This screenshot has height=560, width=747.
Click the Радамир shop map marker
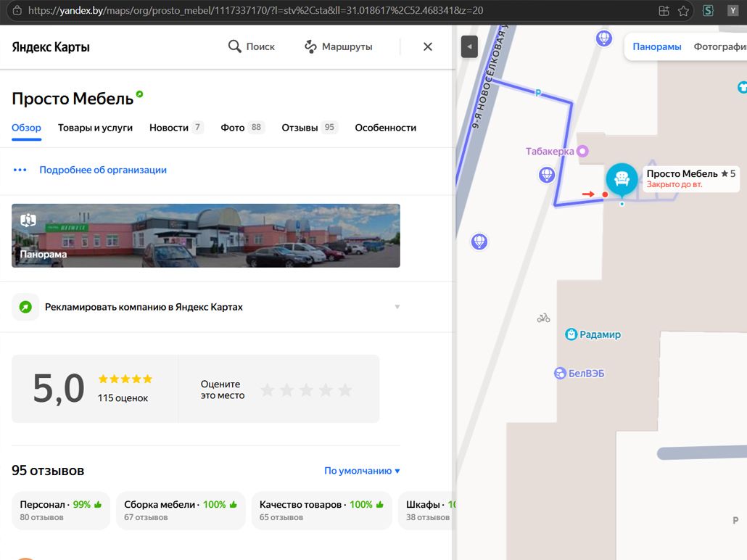[x=571, y=334]
